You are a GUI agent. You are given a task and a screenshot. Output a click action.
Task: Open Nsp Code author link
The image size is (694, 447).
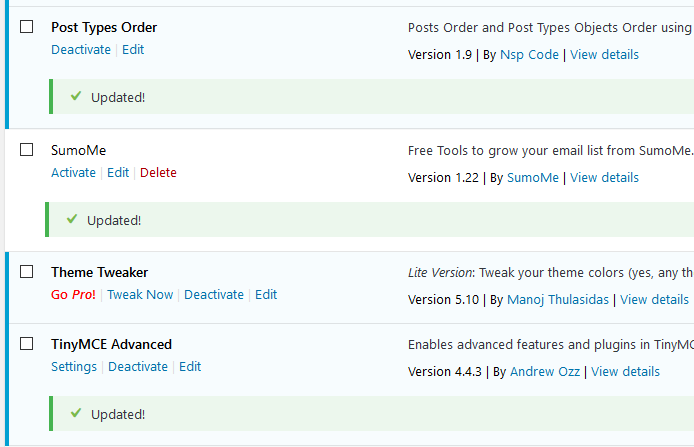(x=529, y=54)
